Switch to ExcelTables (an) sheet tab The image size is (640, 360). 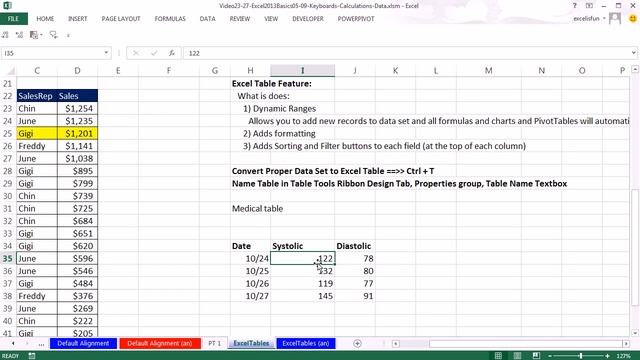306,343
